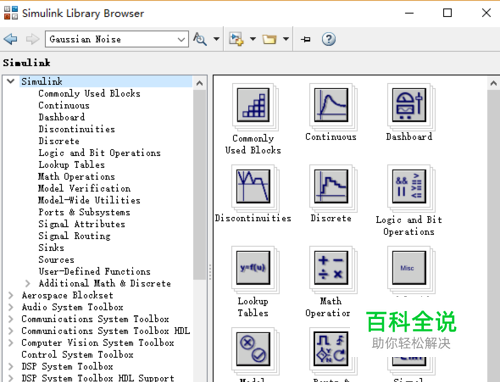The height and width of the screenshot is (382, 500).
Task: Expand the Audio System Toolbox node
Action: point(11,307)
